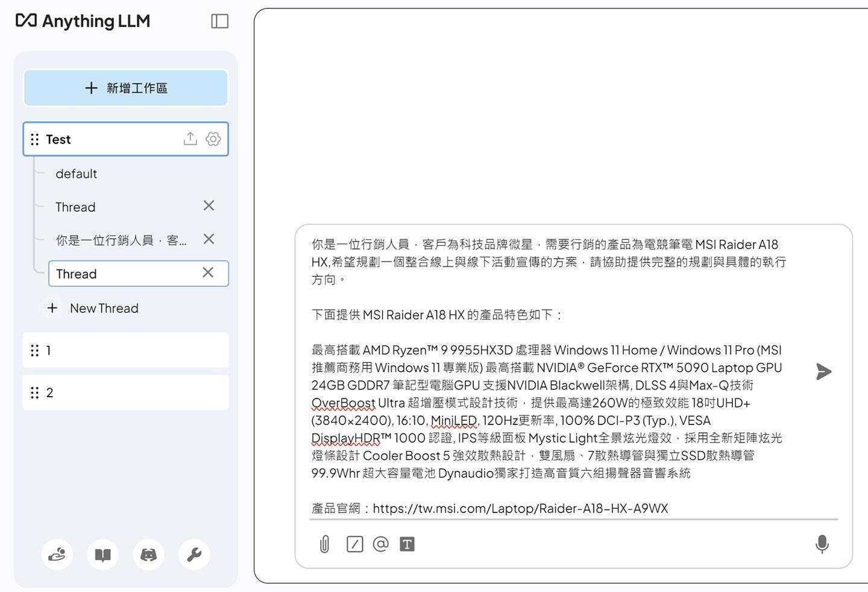Image resolution: width=868 pixels, height=592 pixels.
Task: Open workspace 1
Action: tap(126, 350)
